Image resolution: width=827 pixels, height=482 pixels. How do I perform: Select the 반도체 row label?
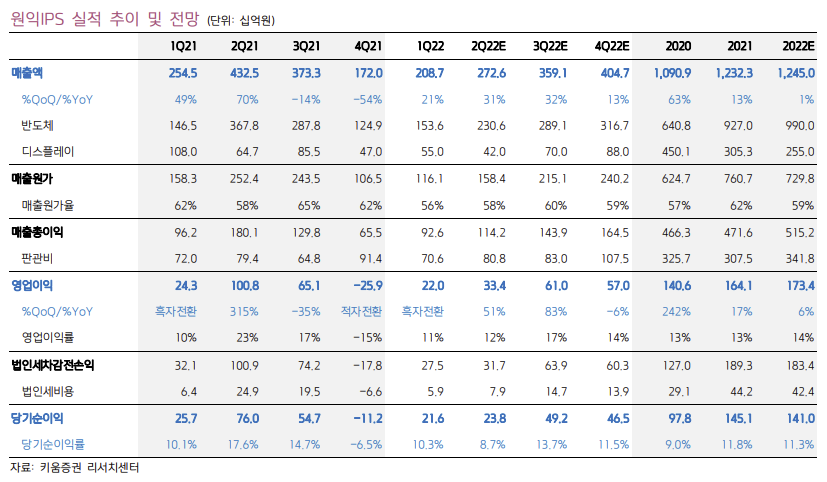37,125
